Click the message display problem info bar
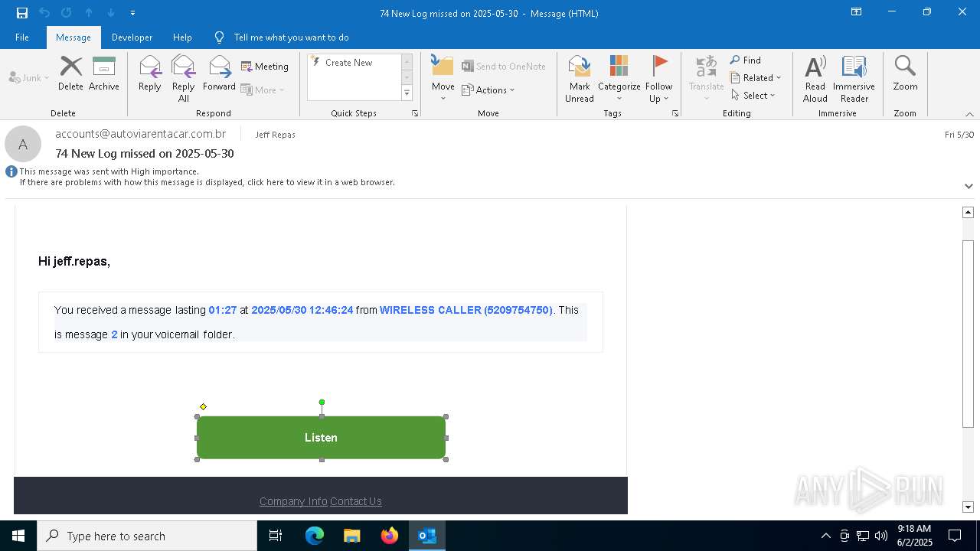This screenshot has width=980, height=551. 207,182
